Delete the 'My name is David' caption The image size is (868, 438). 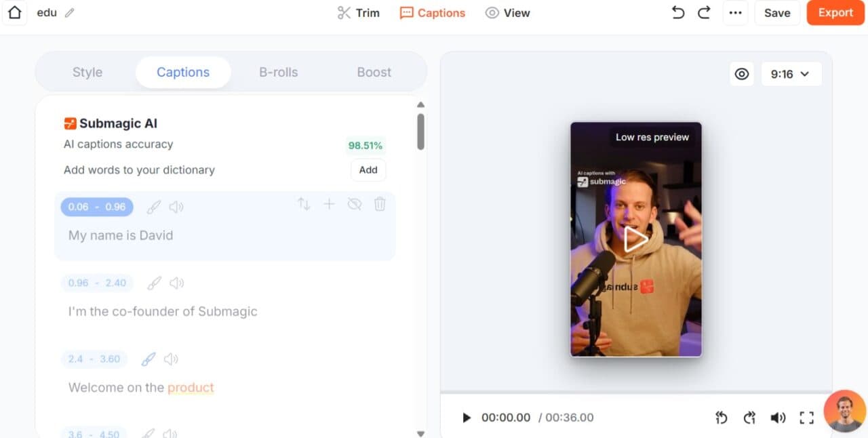380,203
